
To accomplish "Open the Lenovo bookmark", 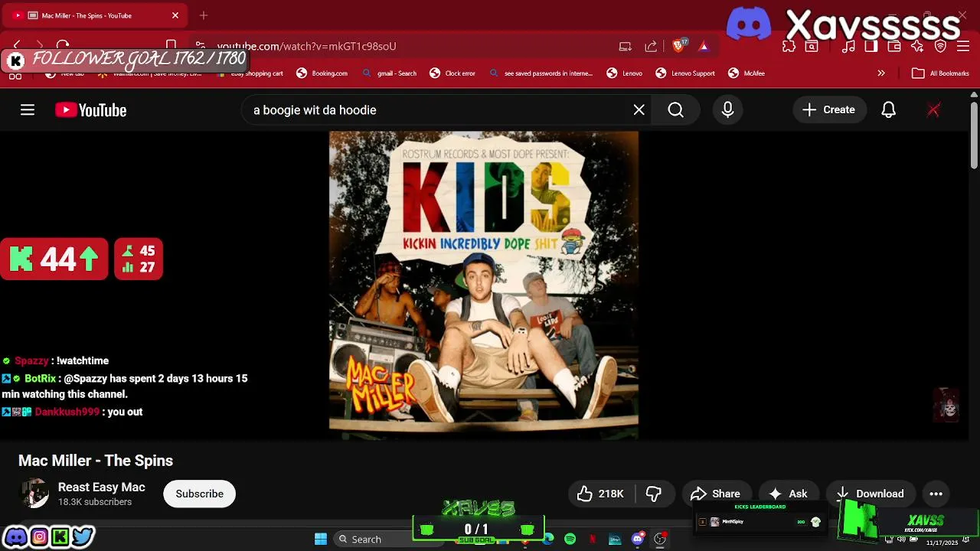I will point(624,73).
